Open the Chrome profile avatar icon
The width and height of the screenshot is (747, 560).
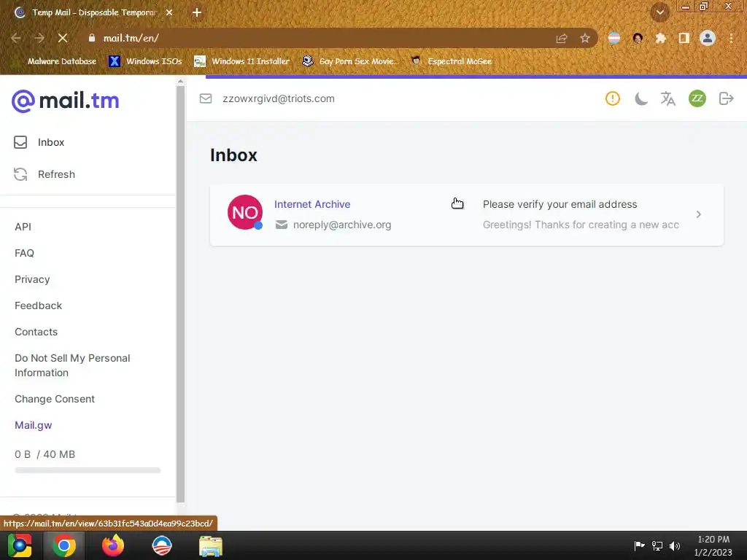pyautogui.click(x=708, y=38)
